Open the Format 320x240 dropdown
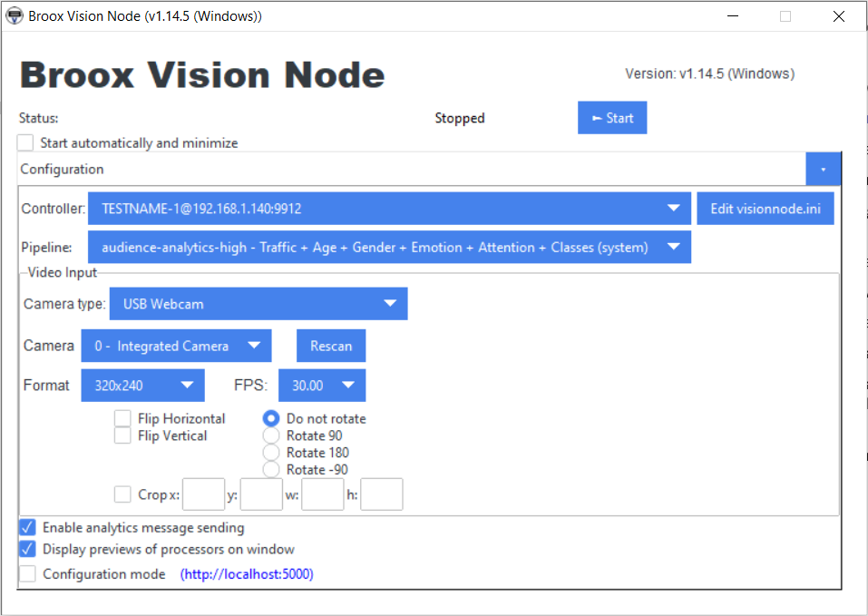This screenshot has height=616, width=868. point(142,386)
